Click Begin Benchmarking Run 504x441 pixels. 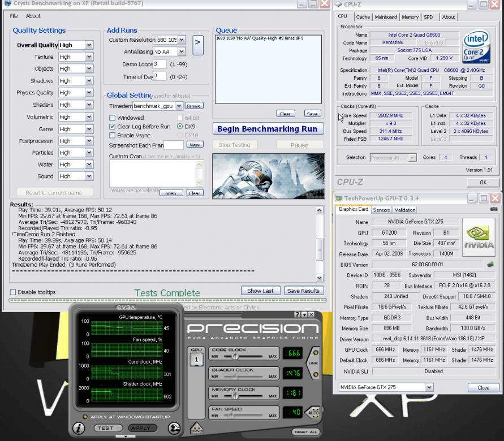coord(268,129)
